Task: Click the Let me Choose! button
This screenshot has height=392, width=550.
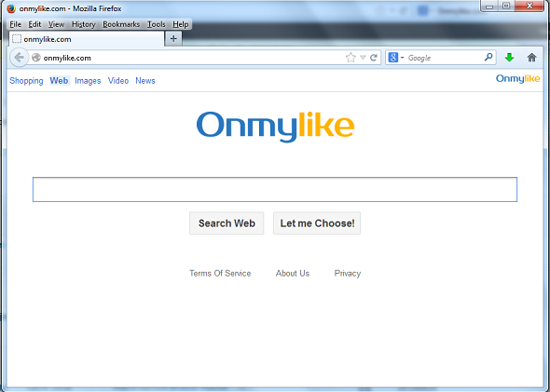Action: tap(317, 223)
